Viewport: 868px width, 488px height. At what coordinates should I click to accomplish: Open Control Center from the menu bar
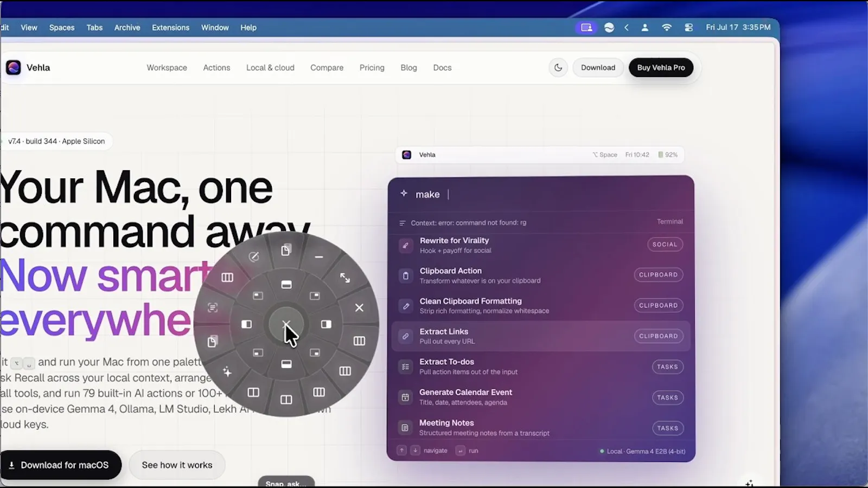click(x=688, y=27)
